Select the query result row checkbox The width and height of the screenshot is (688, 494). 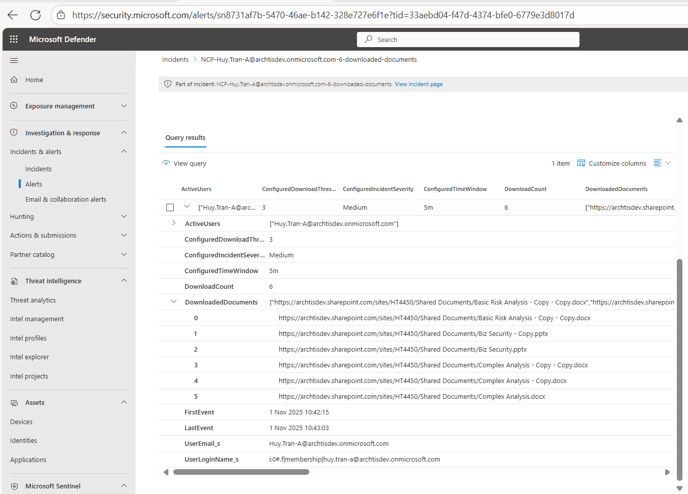pyautogui.click(x=170, y=207)
